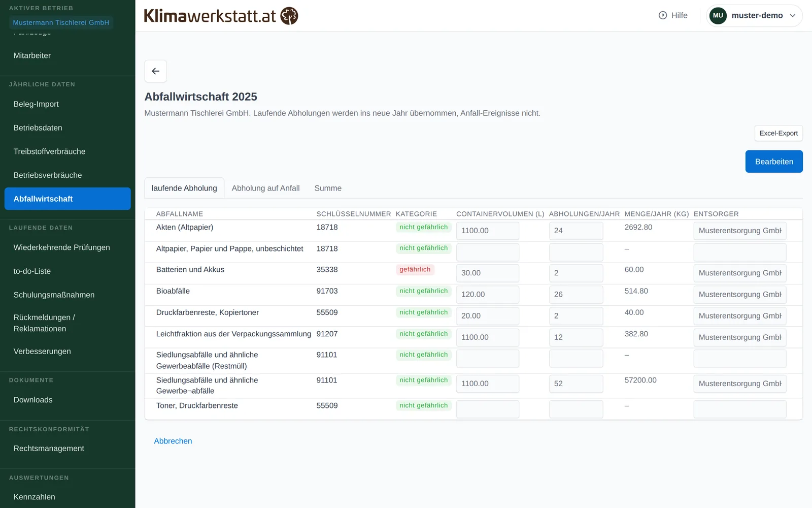Open Verbesserungen in sidebar
This screenshot has height=508, width=812.
pyautogui.click(x=42, y=351)
